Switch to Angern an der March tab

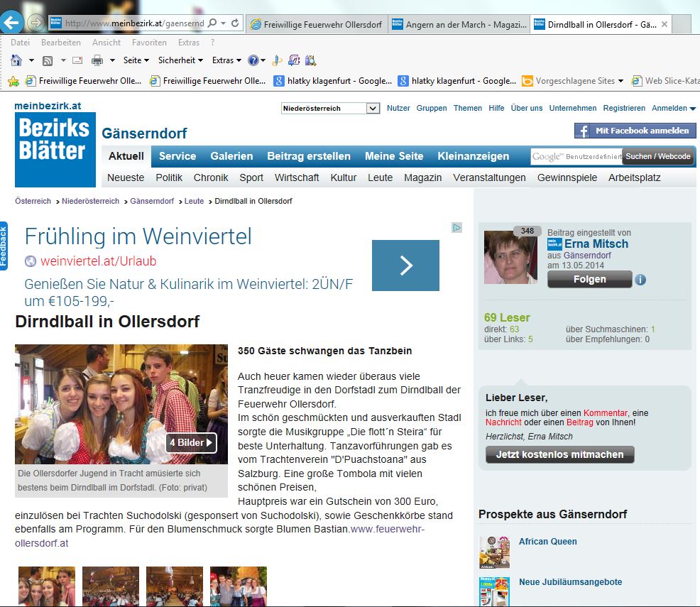(x=459, y=25)
